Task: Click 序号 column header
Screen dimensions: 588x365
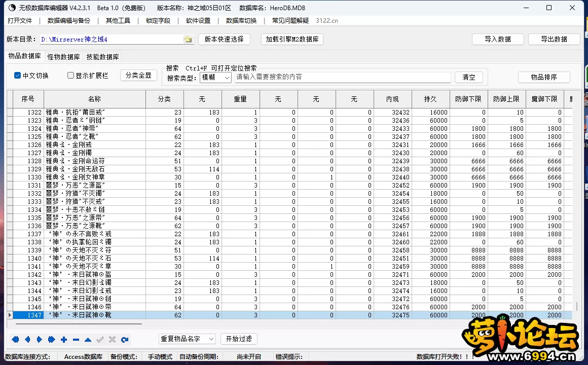Action: point(28,99)
